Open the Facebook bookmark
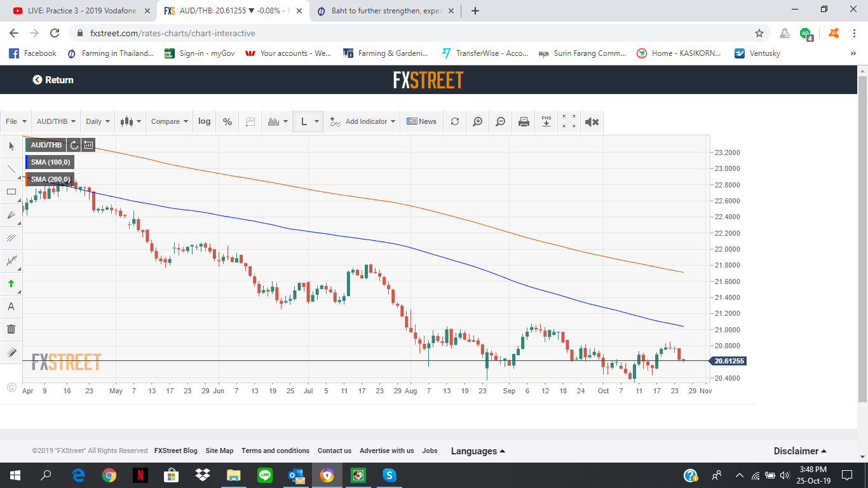Image resolution: width=868 pixels, height=488 pixels. point(33,53)
